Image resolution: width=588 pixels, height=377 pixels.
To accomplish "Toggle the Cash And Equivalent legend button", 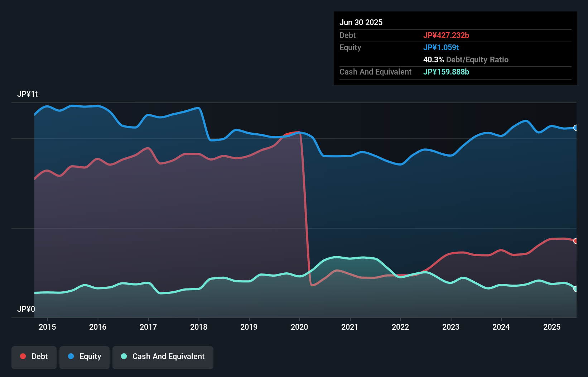I will point(163,357).
